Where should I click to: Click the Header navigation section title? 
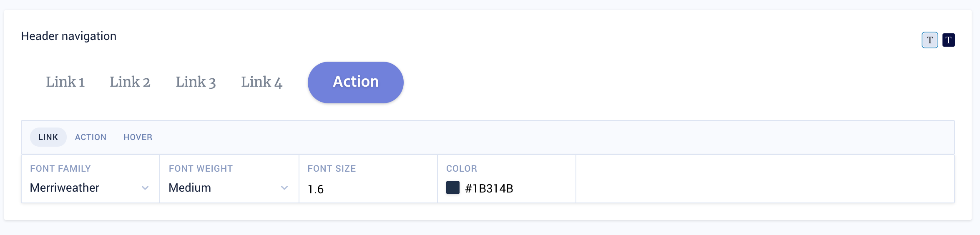pos(69,36)
